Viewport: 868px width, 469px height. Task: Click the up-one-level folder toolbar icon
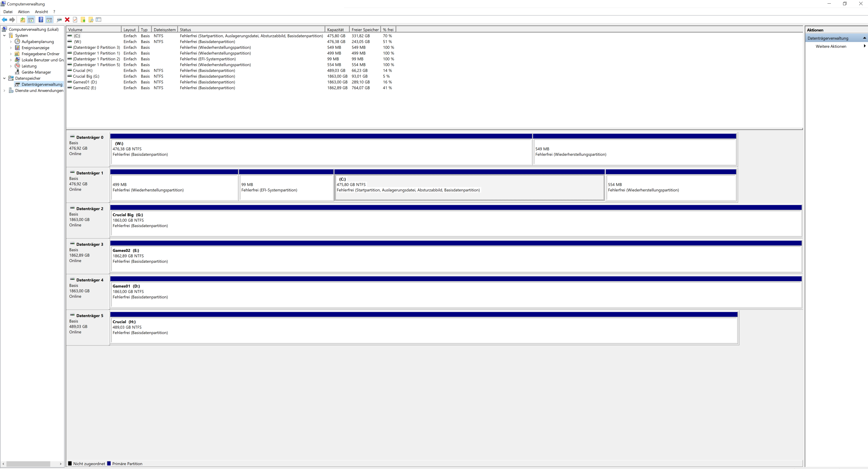pos(23,20)
